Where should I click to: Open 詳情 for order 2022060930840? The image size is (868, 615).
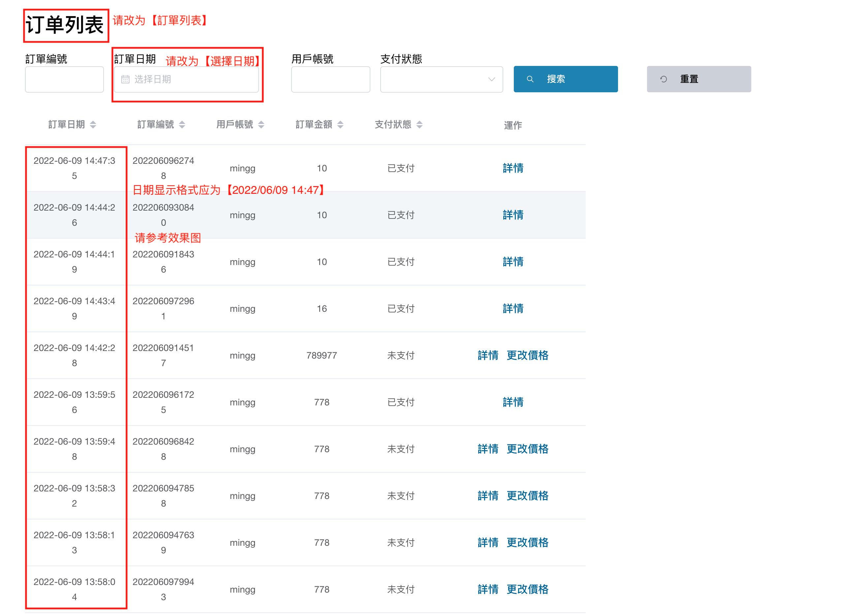point(513,215)
